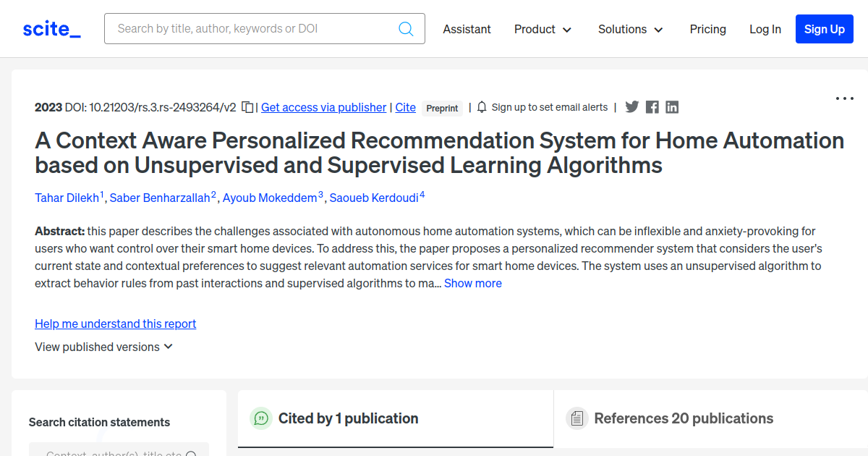Share via the LinkedIn icon
The width and height of the screenshot is (868, 456).
coord(672,107)
